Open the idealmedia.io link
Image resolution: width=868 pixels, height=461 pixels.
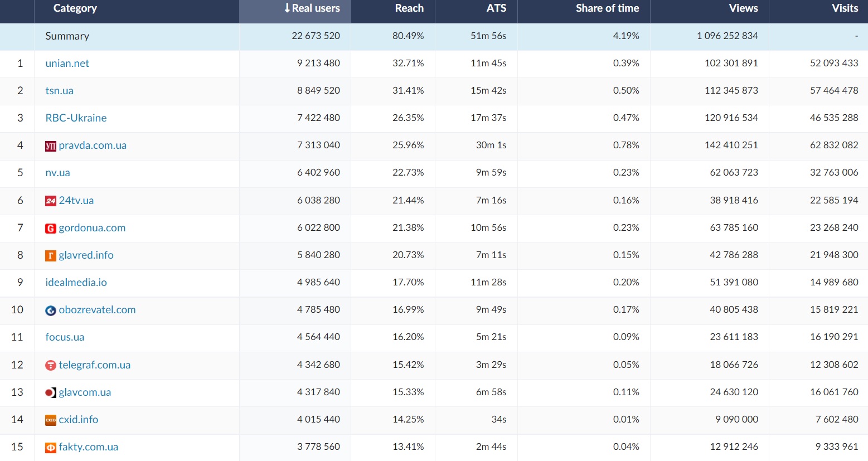(x=76, y=283)
